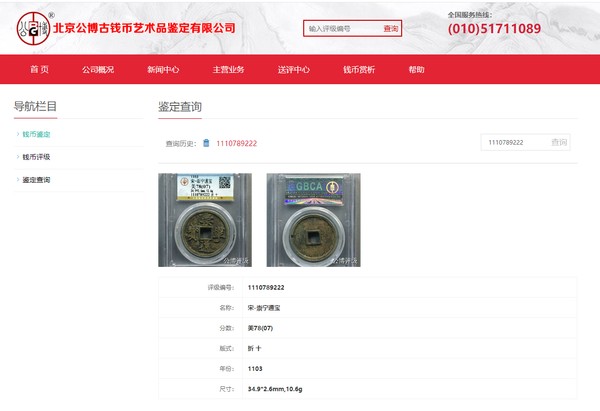Select 鉴定查询 in the sidebar
The width and height of the screenshot is (600, 411).
[36, 180]
